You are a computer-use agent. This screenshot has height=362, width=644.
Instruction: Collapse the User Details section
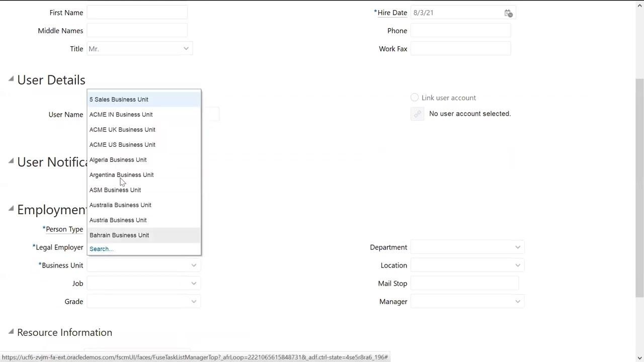pyautogui.click(x=11, y=79)
